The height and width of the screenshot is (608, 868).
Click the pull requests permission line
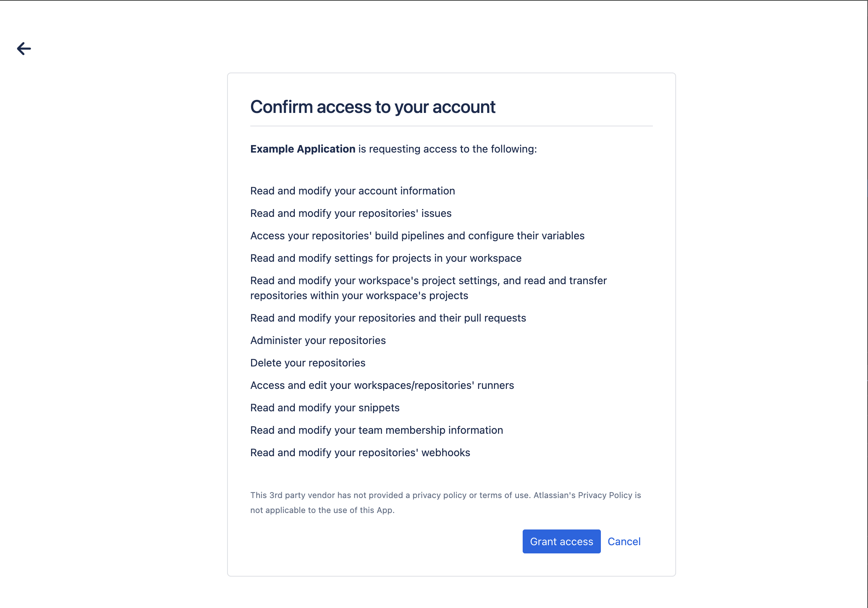388,318
